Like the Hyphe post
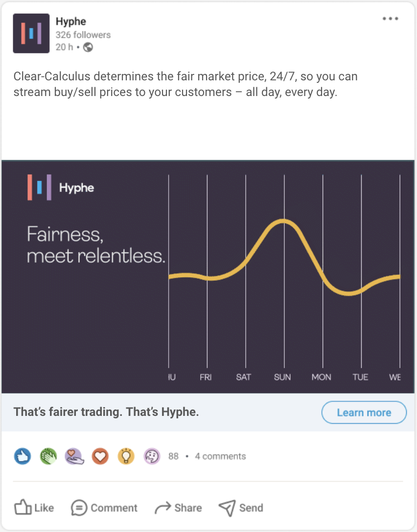 (x=34, y=508)
